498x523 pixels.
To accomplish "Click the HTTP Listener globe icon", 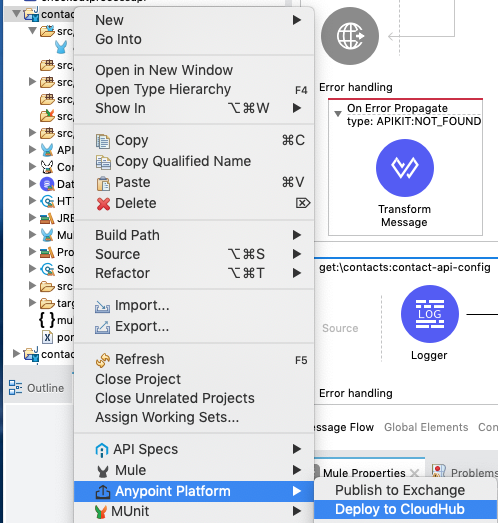I will point(350,36).
